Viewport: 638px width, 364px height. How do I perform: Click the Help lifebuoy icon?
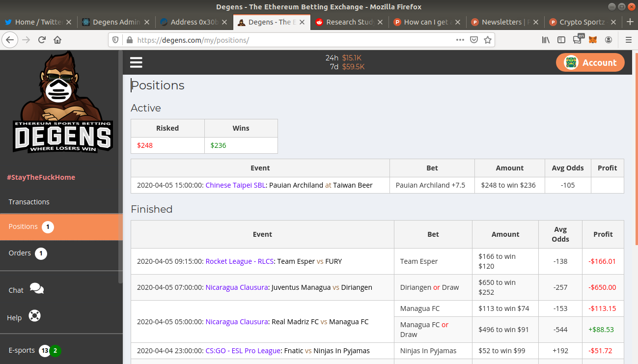pos(34,315)
